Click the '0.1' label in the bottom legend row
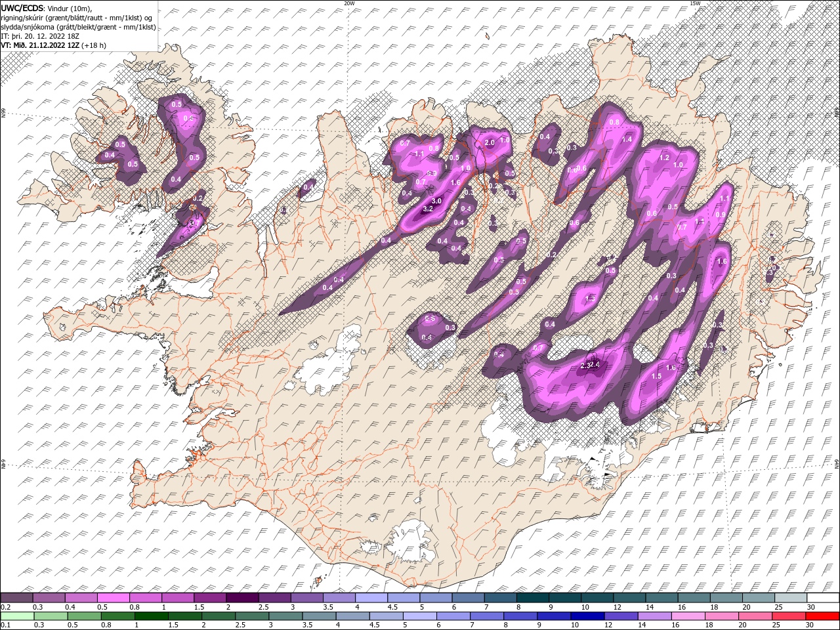 pos(5,625)
